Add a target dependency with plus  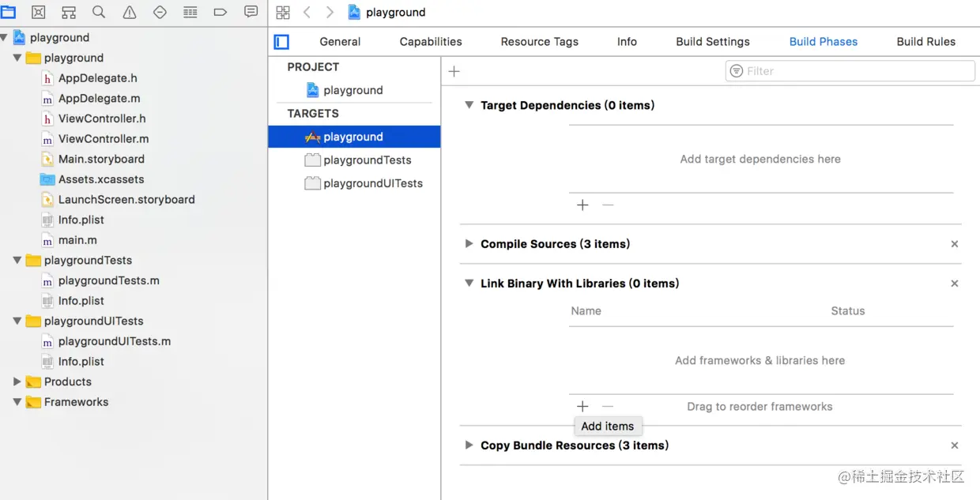pos(582,205)
